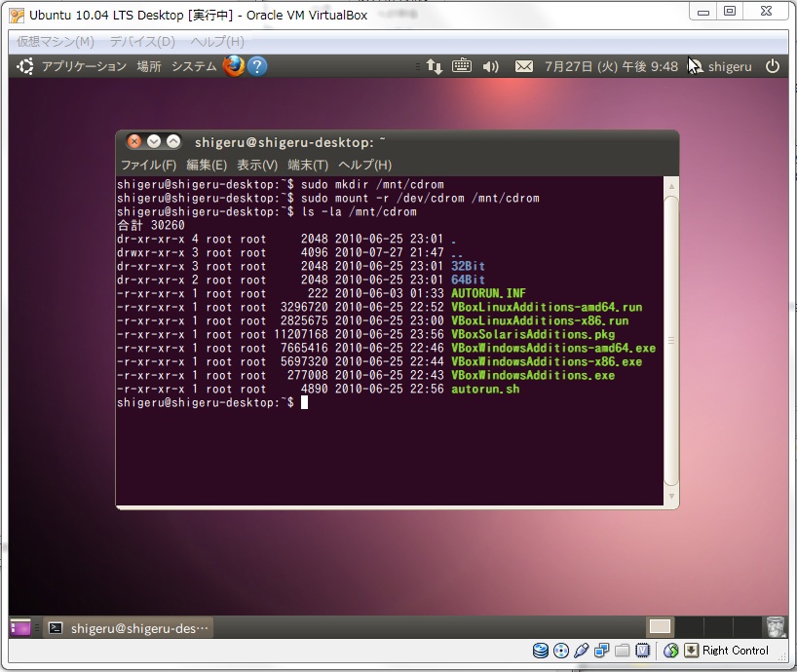Click the show desktop icon in the bottom panel
The width and height of the screenshot is (797, 672).
click(x=20, y=628)
